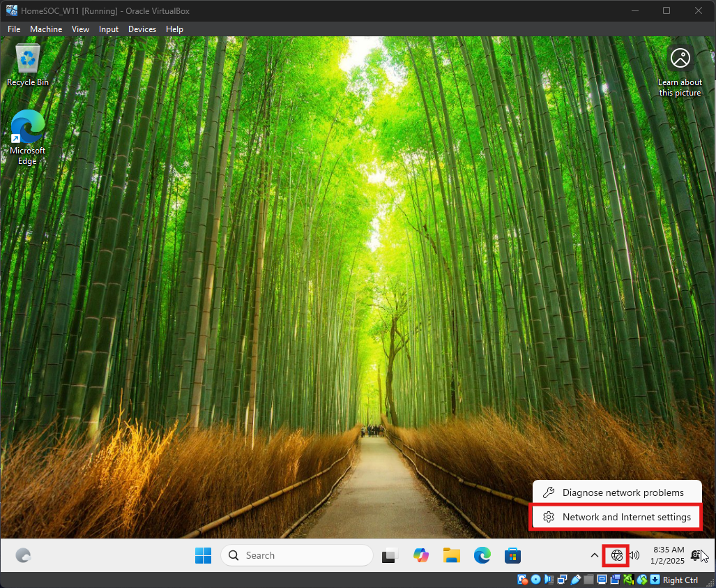Image resolution: width=716 pixels, height=588 pixels.
Task: Open the Windows Start menu
Action: pyautogui.click(x=203, y=555)
